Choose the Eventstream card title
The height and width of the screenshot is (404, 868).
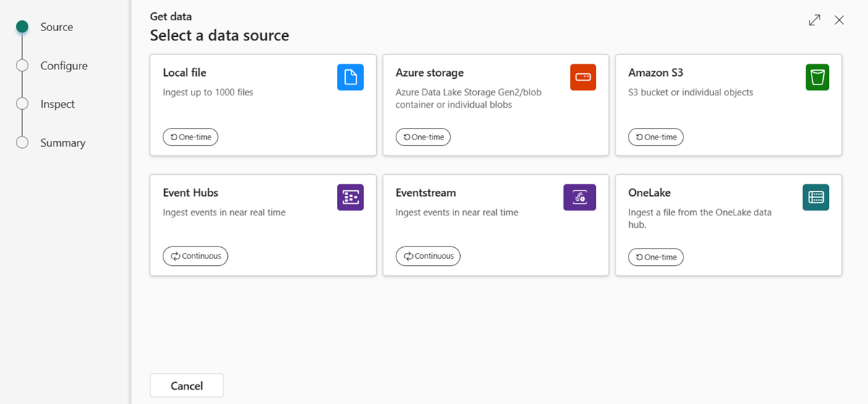(x=425, y=192)
